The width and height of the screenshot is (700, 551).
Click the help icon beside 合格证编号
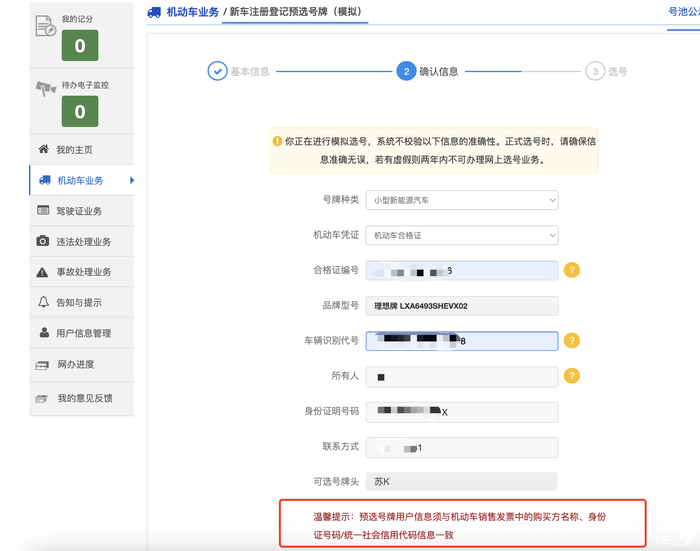click(x=572, y=270)
